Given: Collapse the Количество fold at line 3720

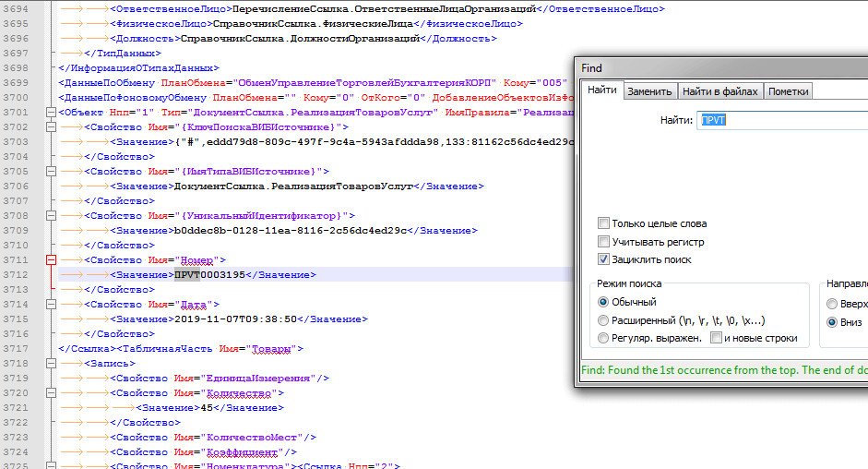Looking at the screenshot, I should point(51,393).
